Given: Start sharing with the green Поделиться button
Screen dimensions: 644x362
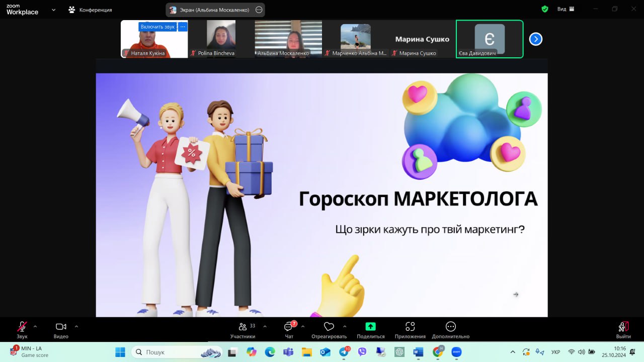Looking at the screenshot, I should click(x=371, y=330).
